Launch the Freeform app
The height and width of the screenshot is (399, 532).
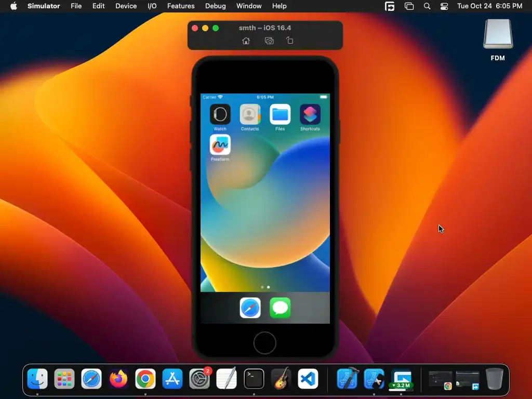coord(220,145)
